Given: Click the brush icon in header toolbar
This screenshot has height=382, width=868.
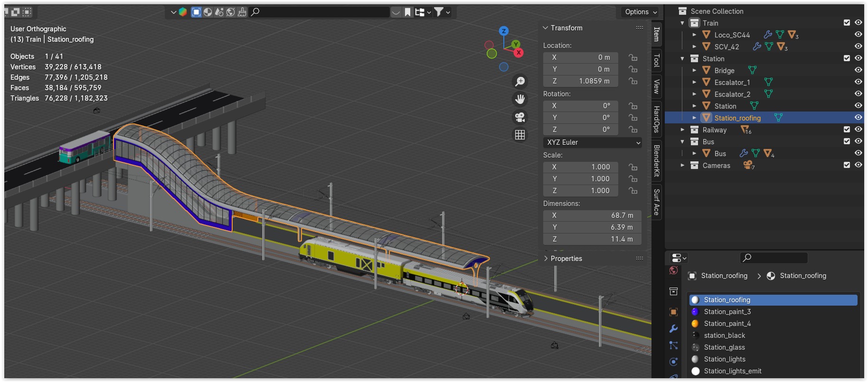Looking at the screenshot, I should click(242, 12).
